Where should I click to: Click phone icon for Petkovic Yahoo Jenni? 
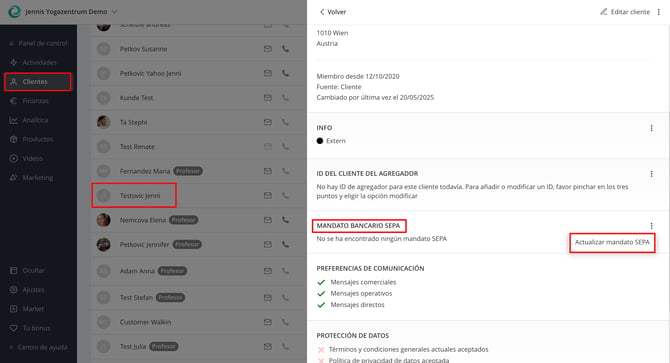point(285,73)
